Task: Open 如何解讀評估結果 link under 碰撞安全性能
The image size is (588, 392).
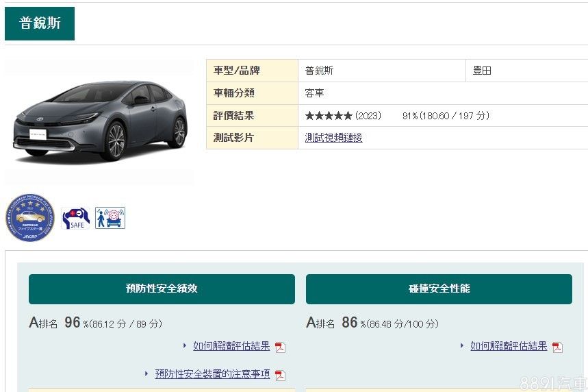Action: (x=509, y=346)
